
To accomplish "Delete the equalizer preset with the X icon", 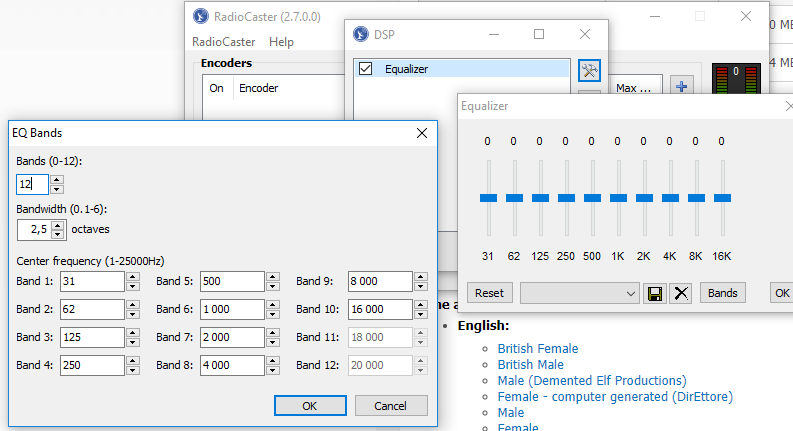I will pyautogui.click(x=681, y=293).
